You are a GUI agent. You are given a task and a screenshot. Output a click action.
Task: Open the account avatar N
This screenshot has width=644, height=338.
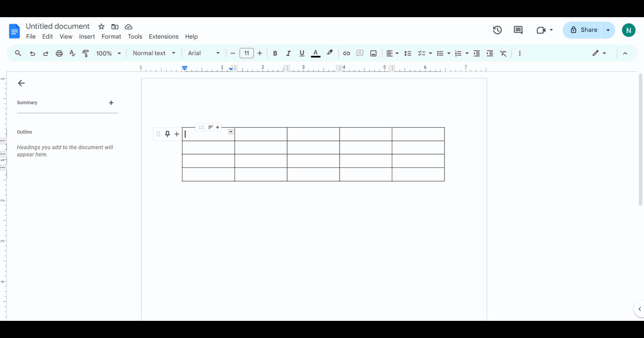[x=628, y=30]
